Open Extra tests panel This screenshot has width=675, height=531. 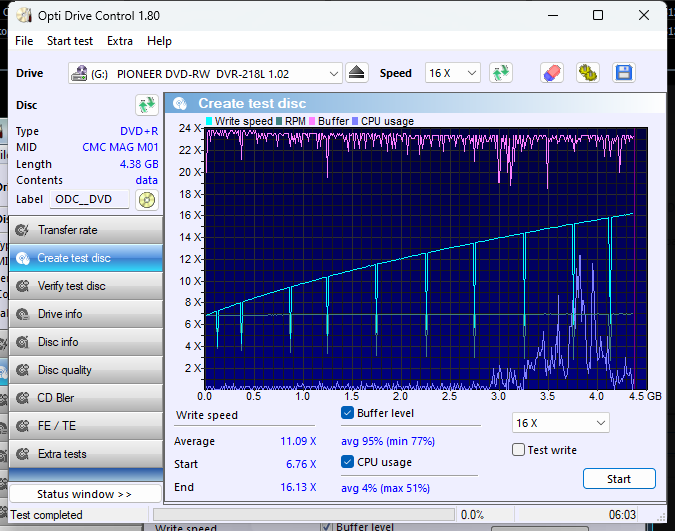(x=86, y=454)
